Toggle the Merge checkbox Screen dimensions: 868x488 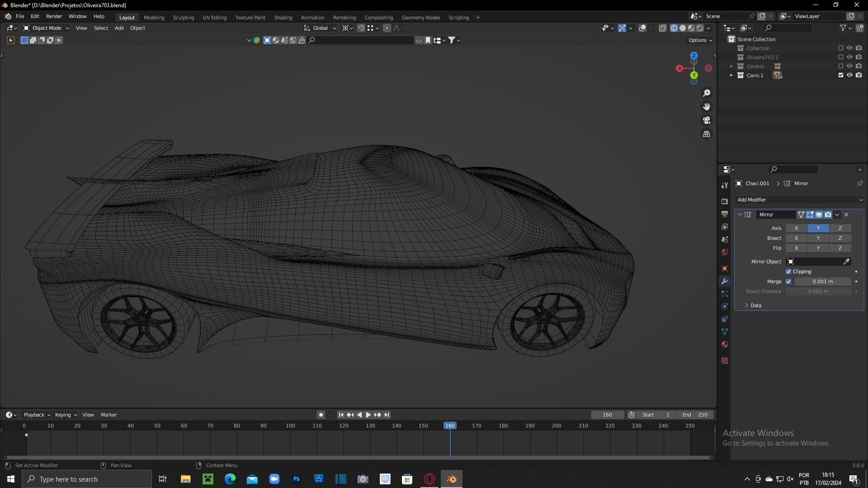[788, 282]
